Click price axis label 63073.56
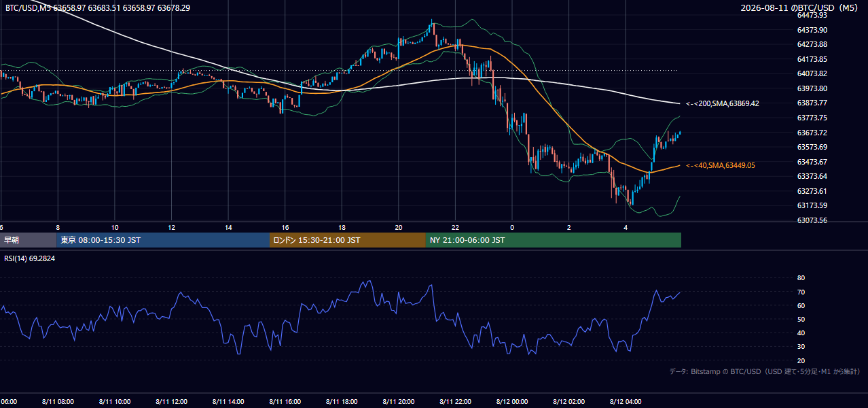 [812, 220]
